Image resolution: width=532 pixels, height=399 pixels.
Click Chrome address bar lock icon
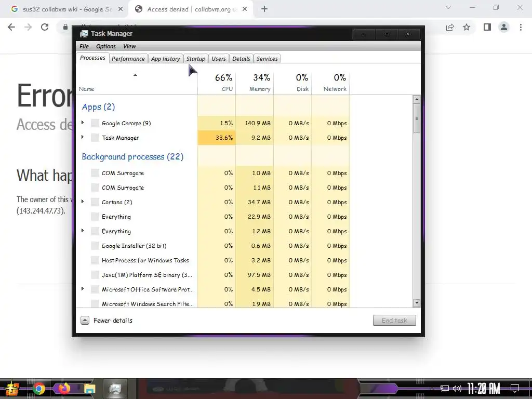[65, 27]
